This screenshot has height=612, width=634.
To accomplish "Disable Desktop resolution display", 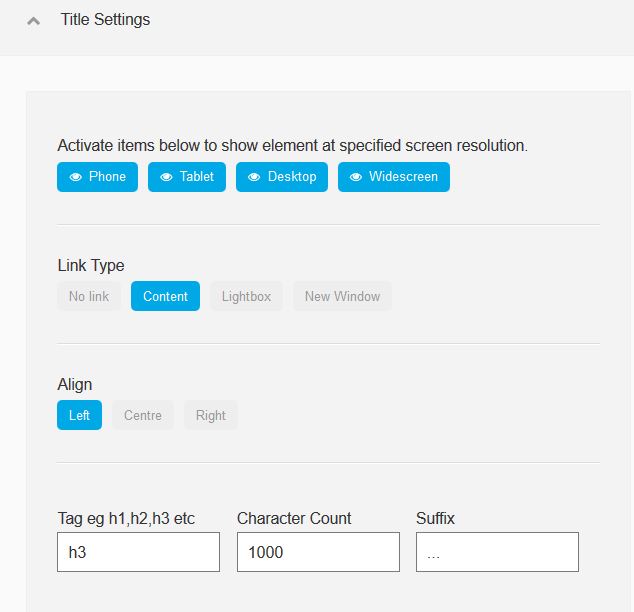I will 282,177.
